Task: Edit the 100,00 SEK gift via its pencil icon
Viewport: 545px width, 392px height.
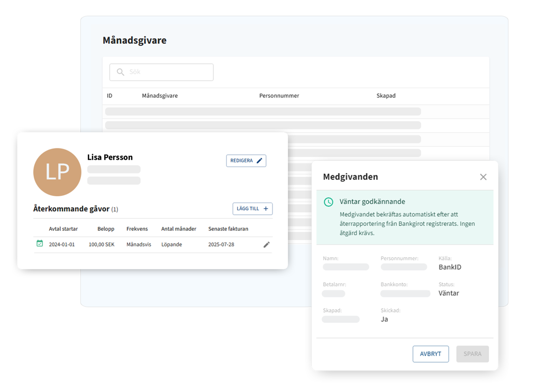Action: 267,245
